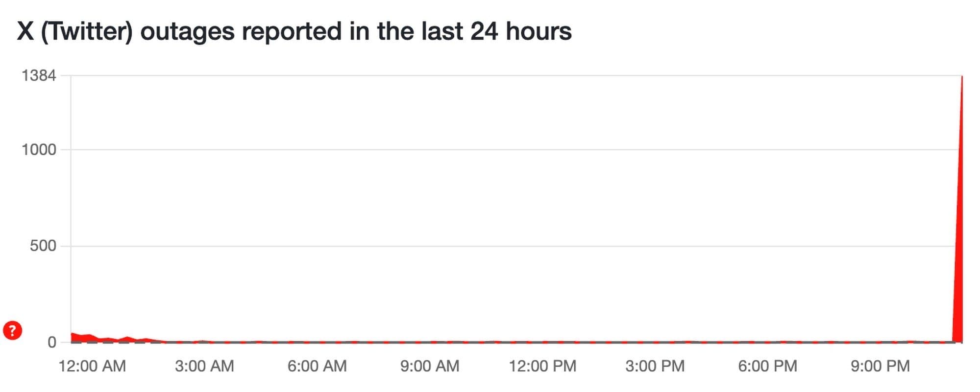This screenshot has height=392, width=980.
Task: Select the 9:00 AM time label
Action: (430, 366)
